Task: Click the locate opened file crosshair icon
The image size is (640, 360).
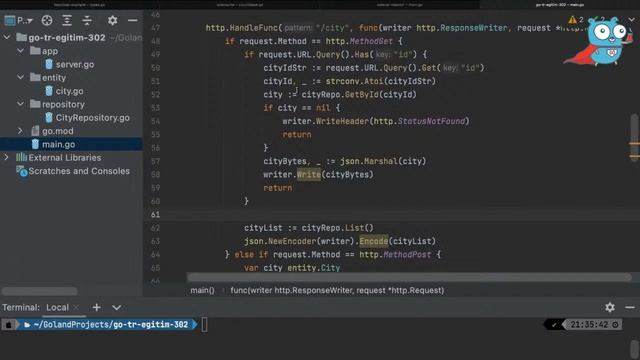Action: click(x=47, y=20)
